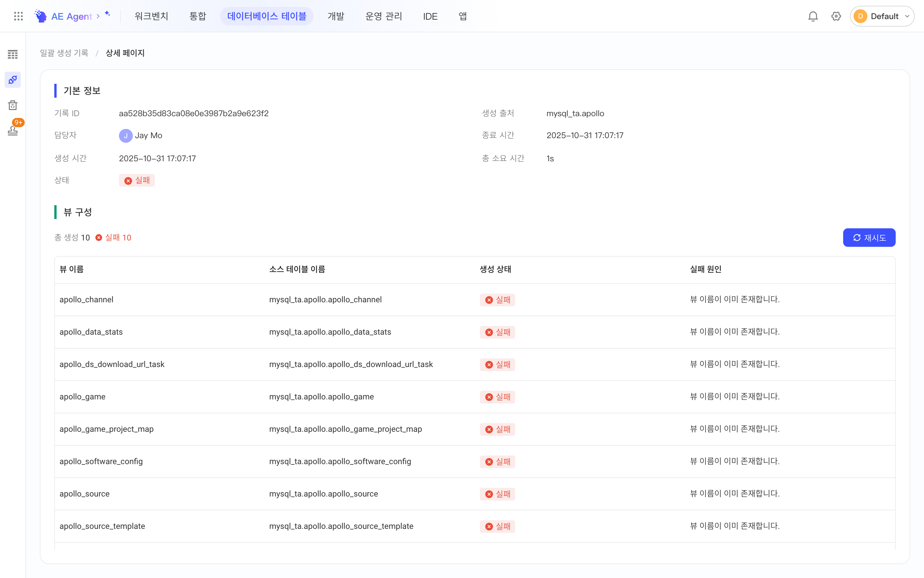Click the apollo_game view name
Screen dimensions: 924x578
pos(83,397)
